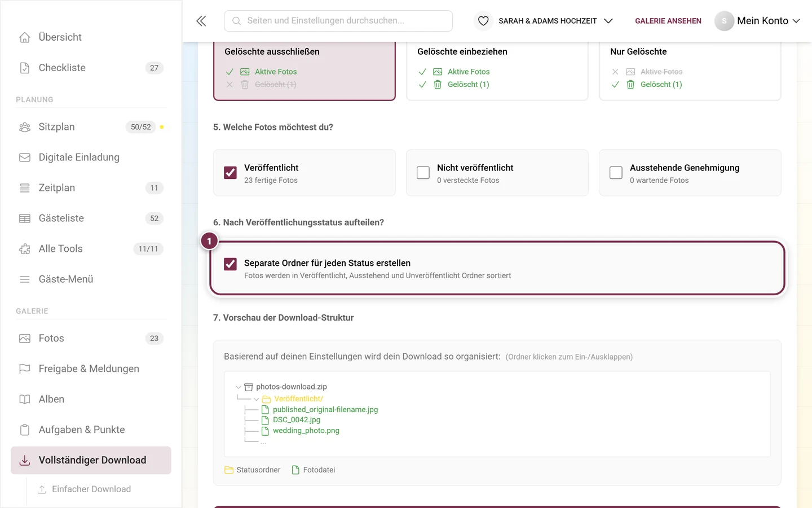812x508 pixels.
Task: Click the Checkliste document icon
Action: coord(25,68)
